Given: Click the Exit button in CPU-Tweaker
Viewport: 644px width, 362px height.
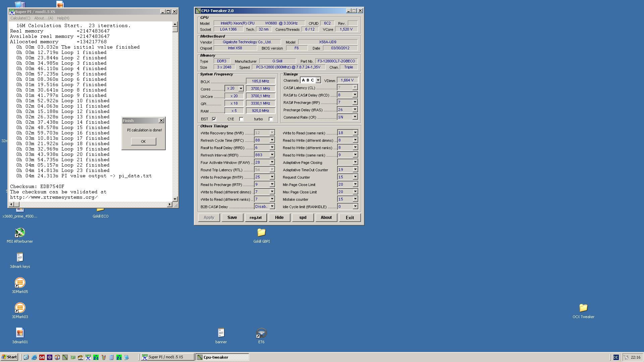Looking at the screenshot, I should click(x=350, y=218).
